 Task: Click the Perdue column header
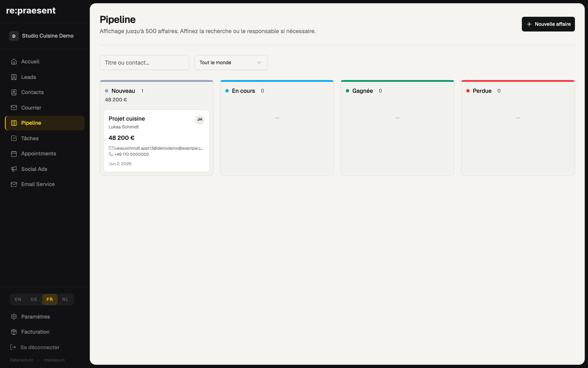click(482, 91)
